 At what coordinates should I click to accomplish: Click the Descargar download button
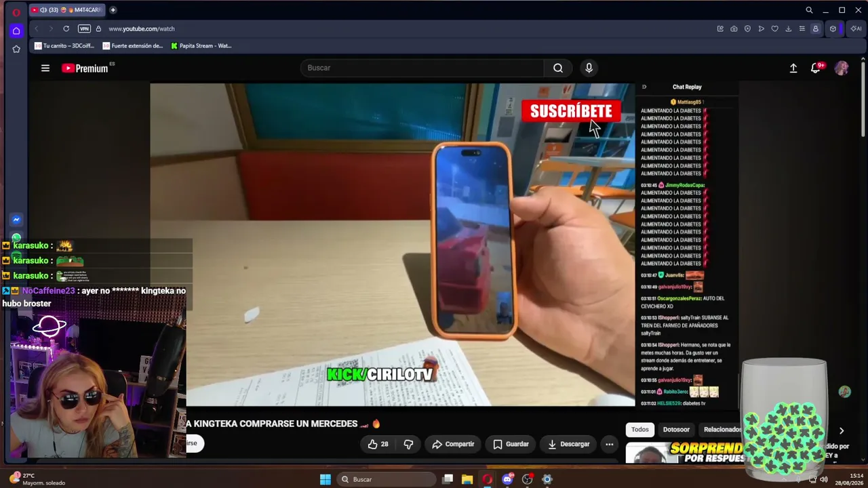(568, 444)
